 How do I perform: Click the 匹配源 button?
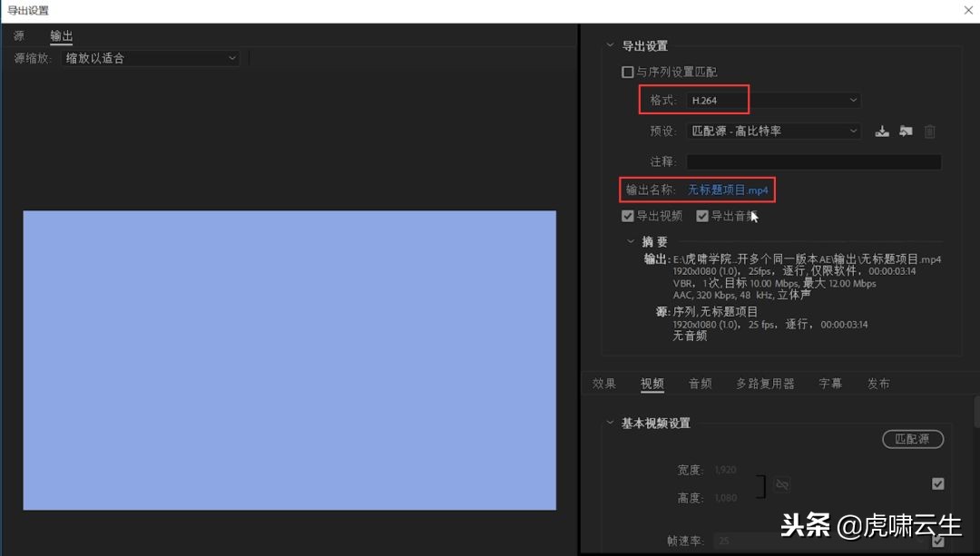[913, 439]
